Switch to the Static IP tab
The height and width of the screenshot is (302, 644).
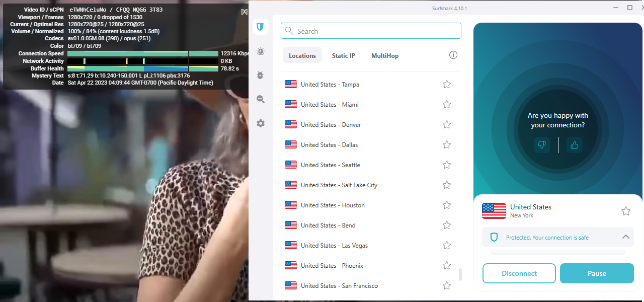coord(343,56)
